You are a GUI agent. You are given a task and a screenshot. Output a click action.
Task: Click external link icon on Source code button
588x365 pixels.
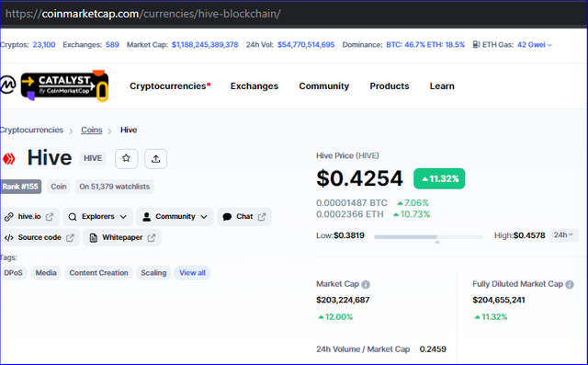point(70,238)
